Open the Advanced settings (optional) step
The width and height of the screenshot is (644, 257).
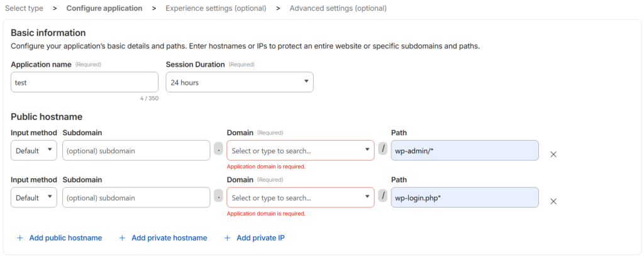[338, 8]
